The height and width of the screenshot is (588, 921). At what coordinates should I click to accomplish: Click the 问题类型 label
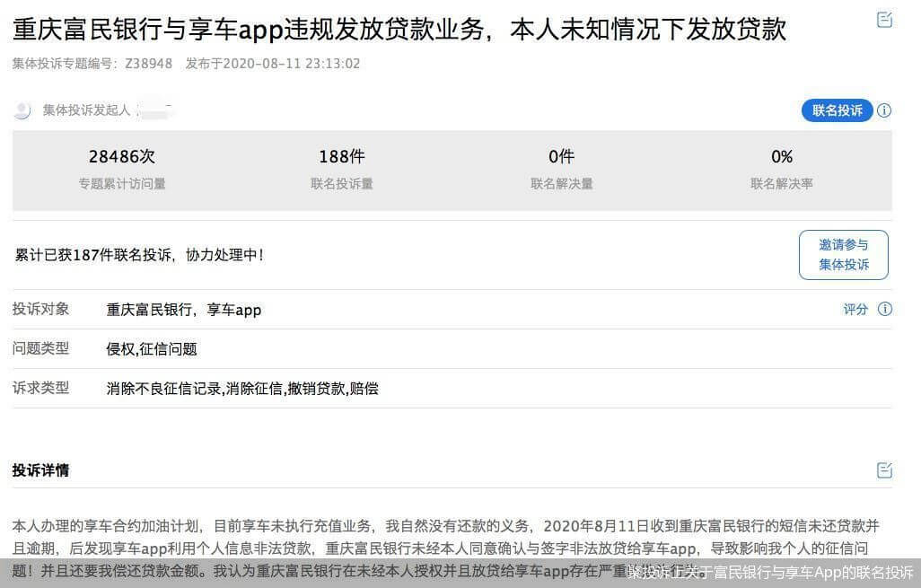coord(40,348)
